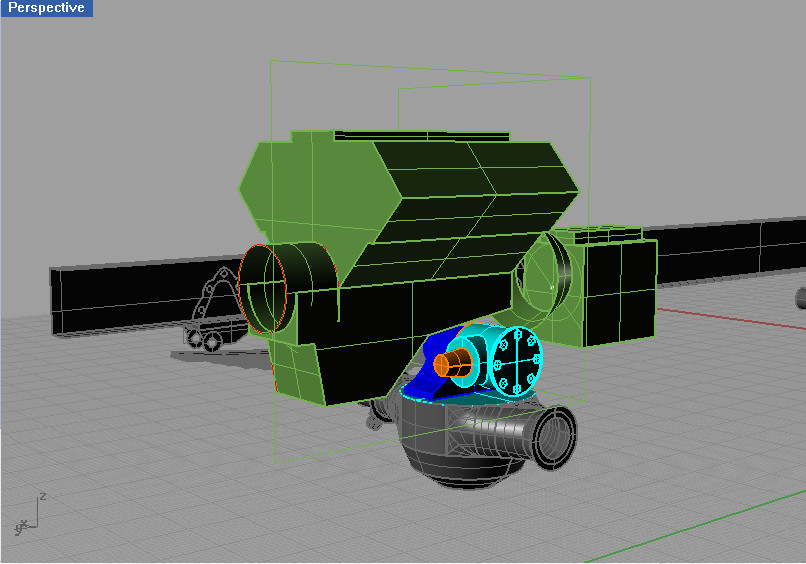Select the round duct opening on right

[x=545, y=278]
